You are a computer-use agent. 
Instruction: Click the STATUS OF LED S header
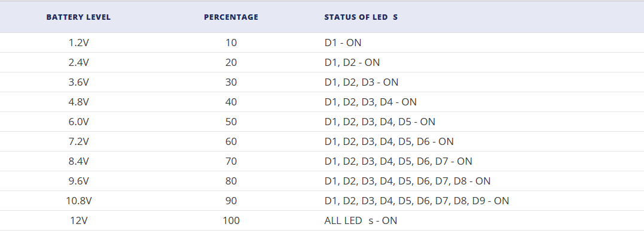pyautogui.click(x=361, y=17)
